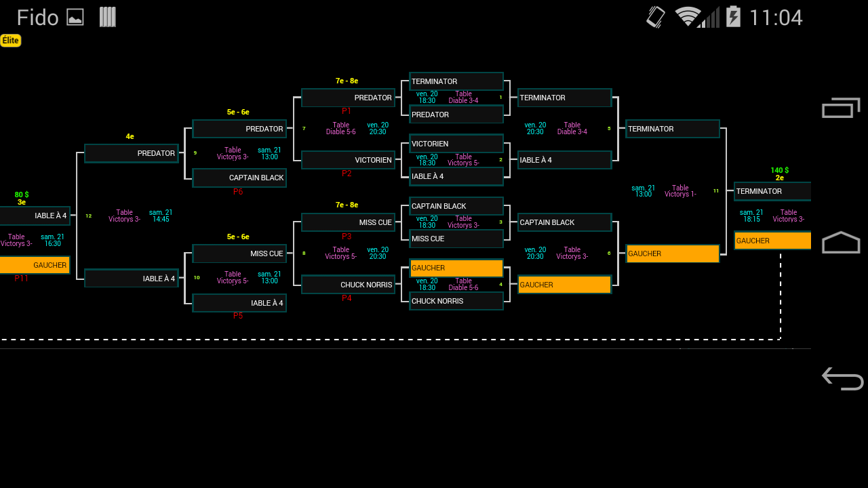Image resolution: width=868 pixels, height=488 pixels.
Task: Tap the Android home navigation button
Action: pyautogui.click(x=841, y=243)
